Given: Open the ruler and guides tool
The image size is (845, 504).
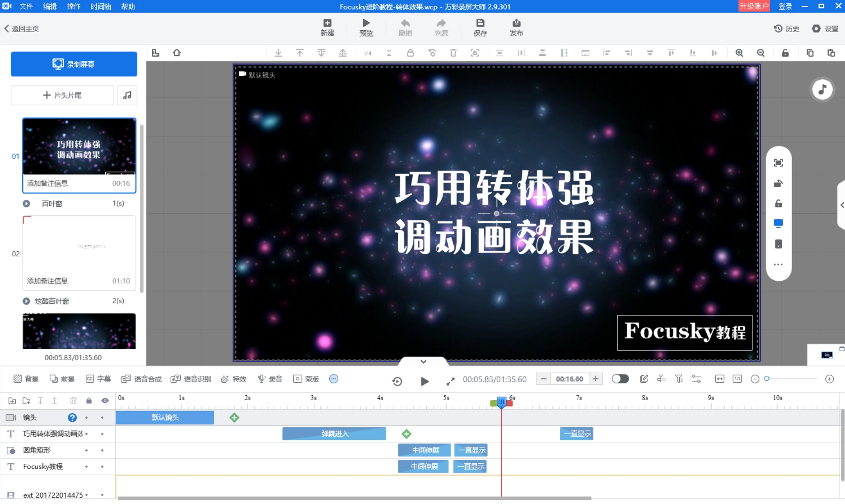Looking at the screenshot, I should (156, 53).
